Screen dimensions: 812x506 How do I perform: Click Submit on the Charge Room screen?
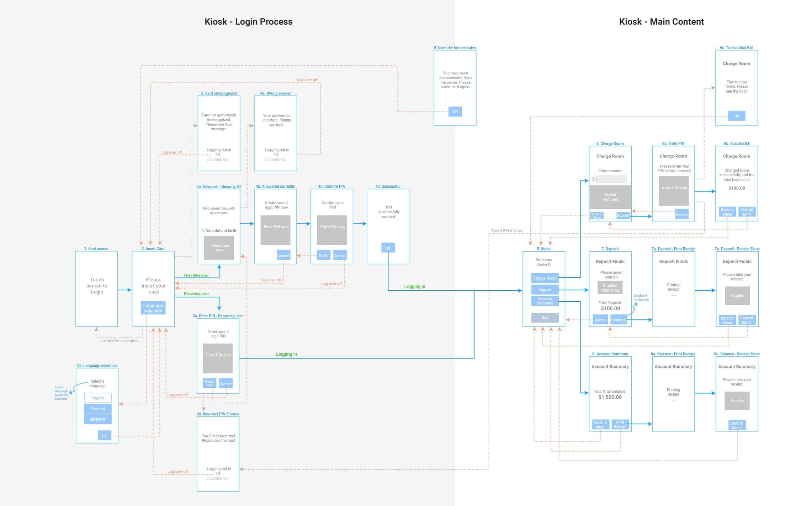pos(623,216)
